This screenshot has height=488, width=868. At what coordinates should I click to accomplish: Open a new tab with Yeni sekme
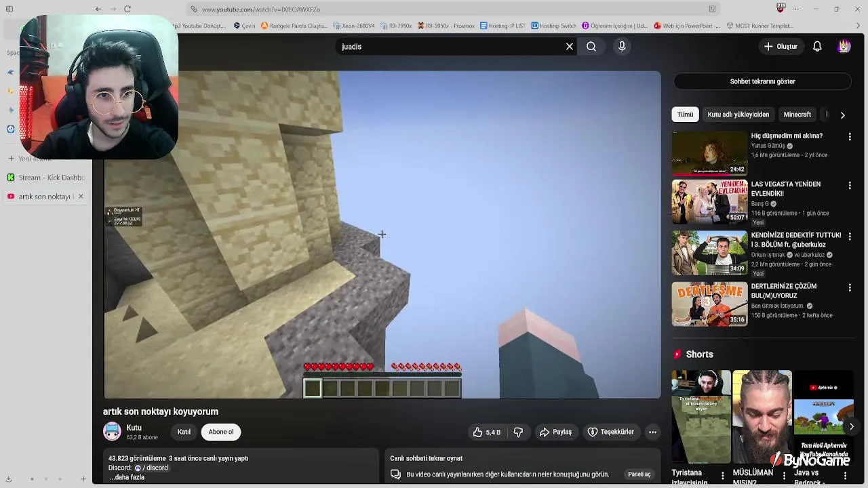[31, 159]
